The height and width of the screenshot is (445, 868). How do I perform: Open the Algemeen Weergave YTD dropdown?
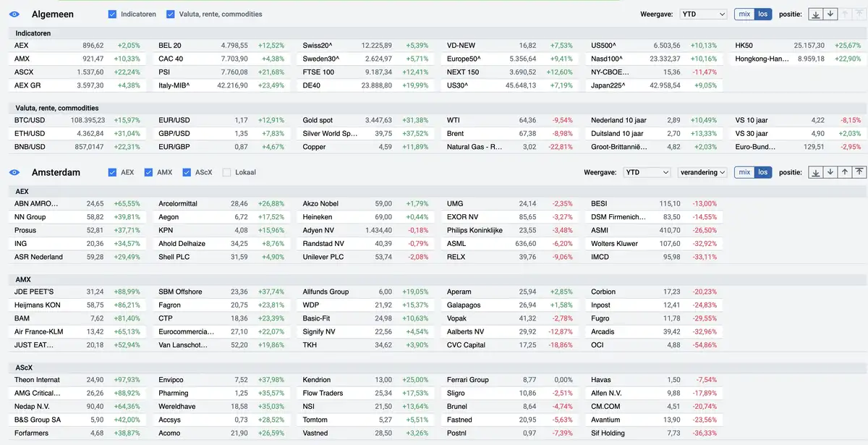coord(702,14)
